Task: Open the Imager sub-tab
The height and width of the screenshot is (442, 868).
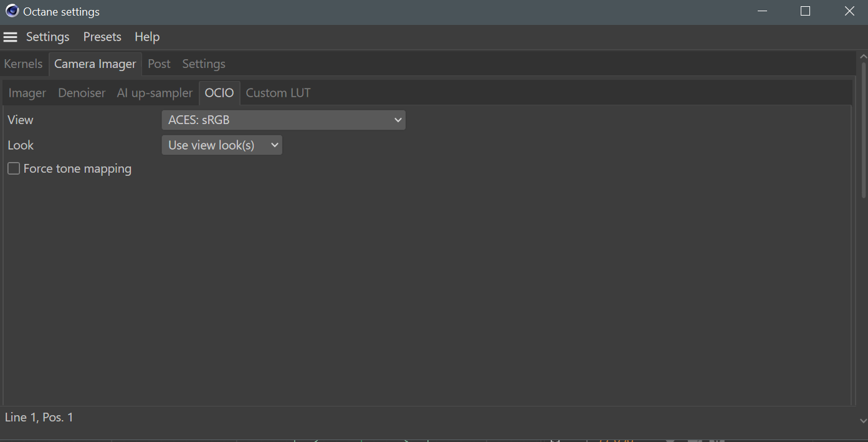Action: (27, 93)
